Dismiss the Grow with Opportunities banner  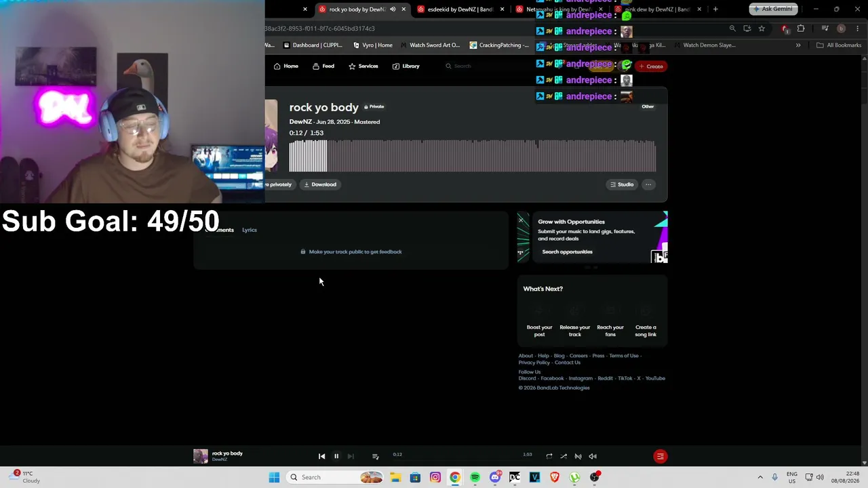(521, 220)
